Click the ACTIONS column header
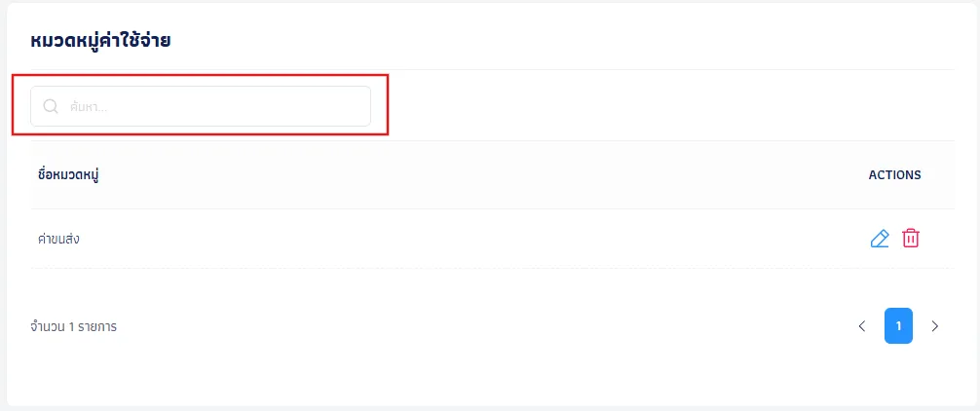The width and height of the screenshot is (980, 411). [x=894, y=175]
